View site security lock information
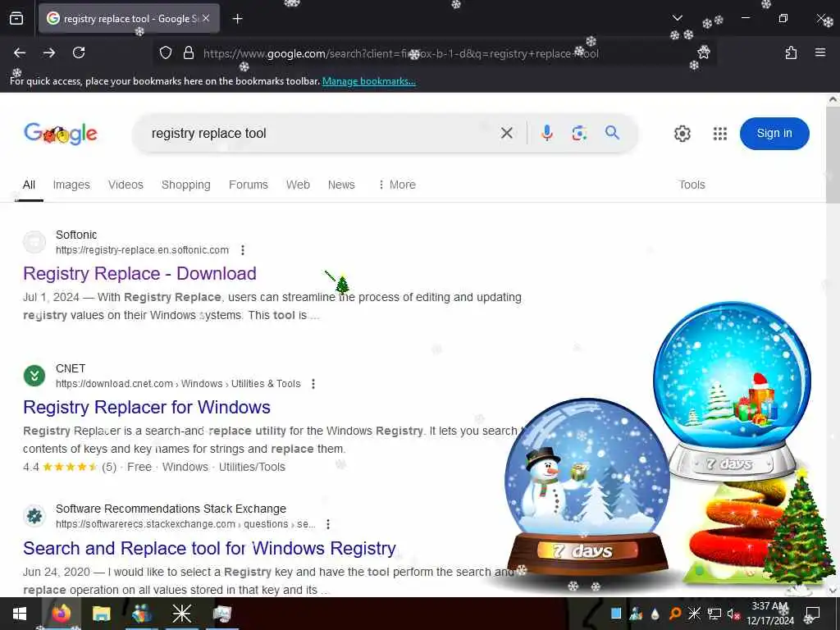840x630 pixels. (x=188, y=53)
